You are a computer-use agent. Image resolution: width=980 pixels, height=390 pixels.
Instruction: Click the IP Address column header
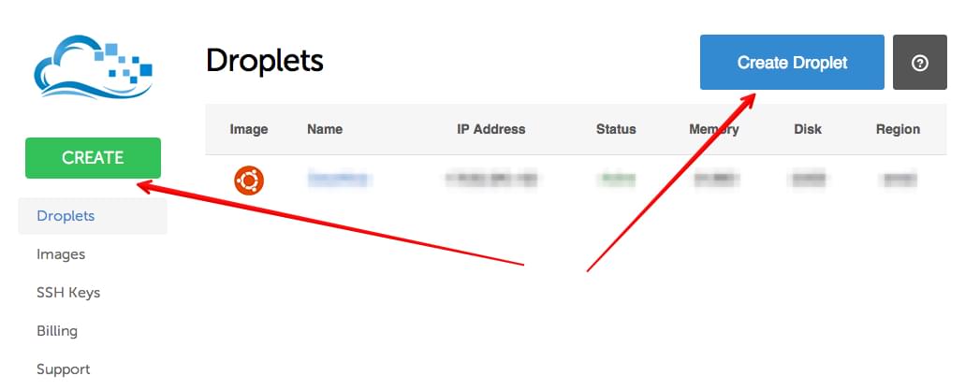pos(490,130)
